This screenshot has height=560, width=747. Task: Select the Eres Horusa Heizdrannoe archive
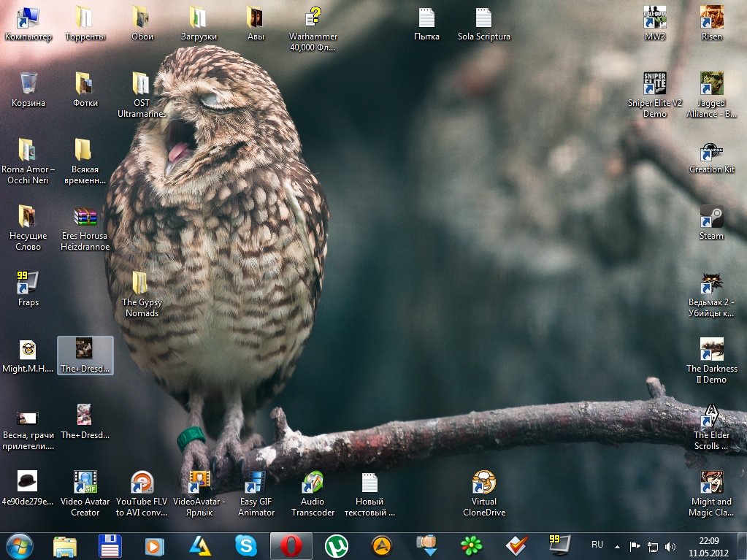tap(85, 229)
